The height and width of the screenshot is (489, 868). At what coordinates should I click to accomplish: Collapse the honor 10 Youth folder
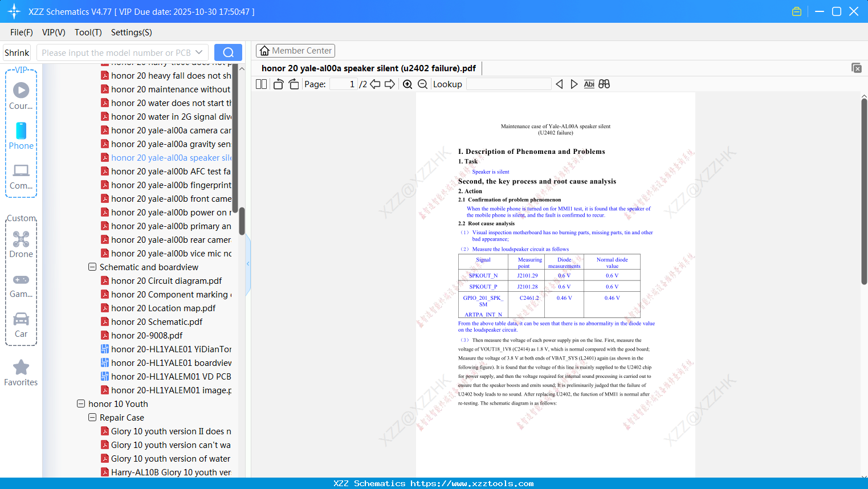point(81,404)
